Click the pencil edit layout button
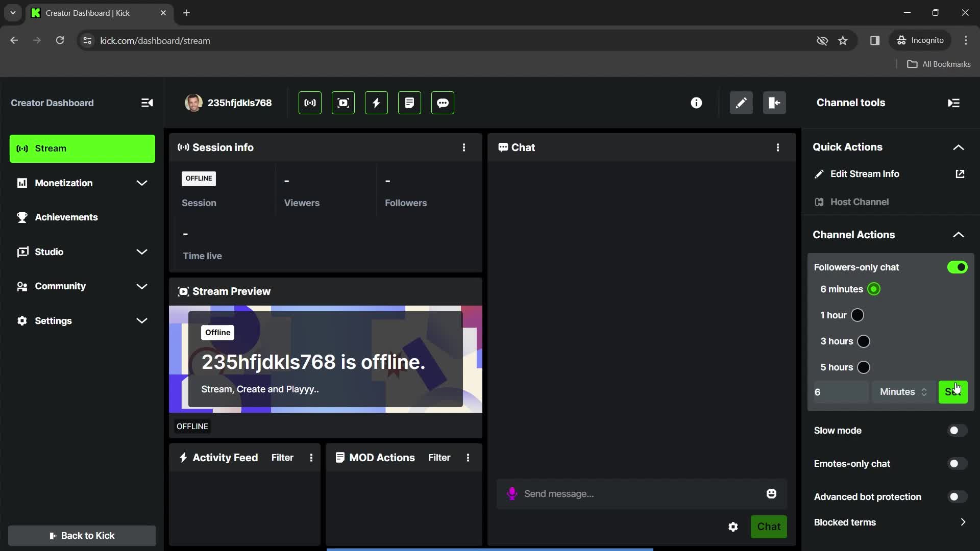This screenshot has width=980, height=551. pyautogui.click(x=741, y=103)
